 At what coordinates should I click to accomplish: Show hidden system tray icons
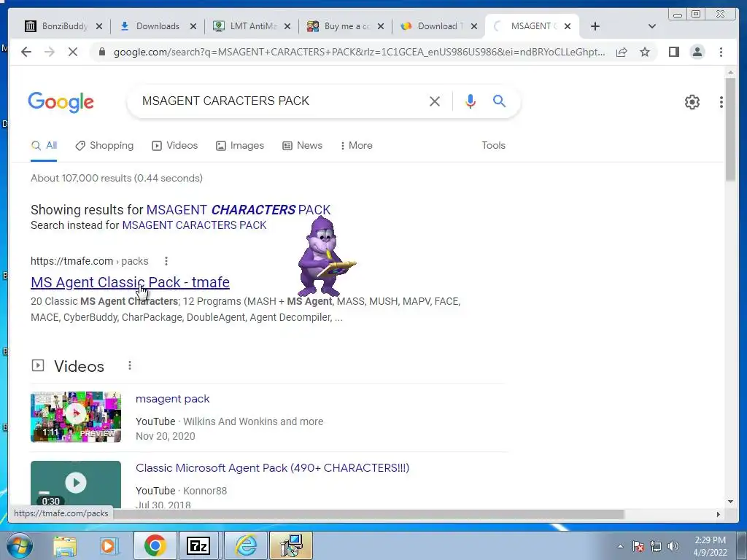click(x=620, y=546)
